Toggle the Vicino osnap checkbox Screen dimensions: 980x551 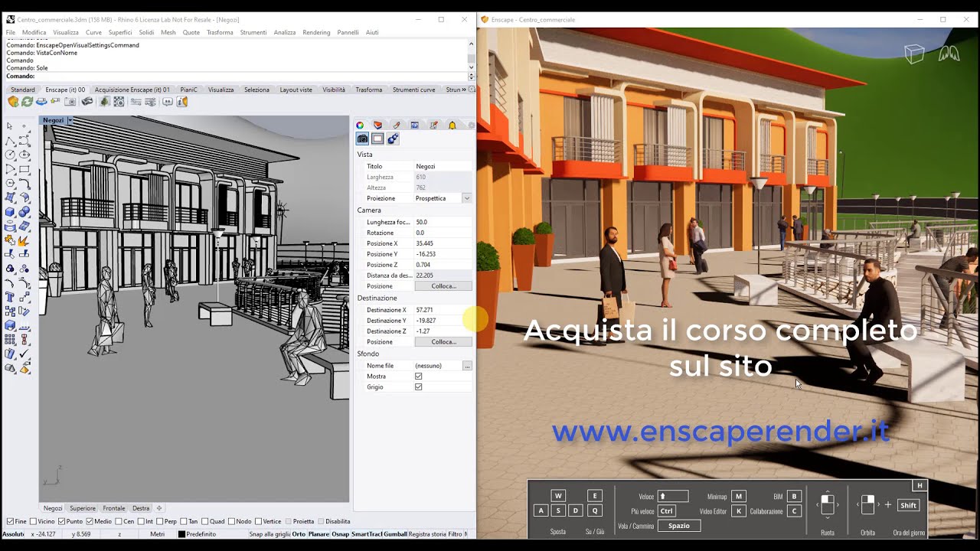click(33, 521)
